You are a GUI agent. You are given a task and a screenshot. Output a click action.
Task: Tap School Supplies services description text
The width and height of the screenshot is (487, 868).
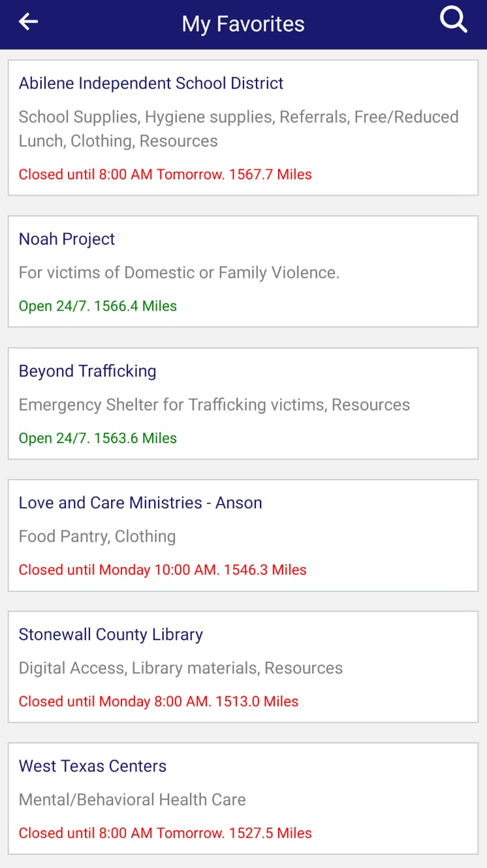(x=238, y=129)
